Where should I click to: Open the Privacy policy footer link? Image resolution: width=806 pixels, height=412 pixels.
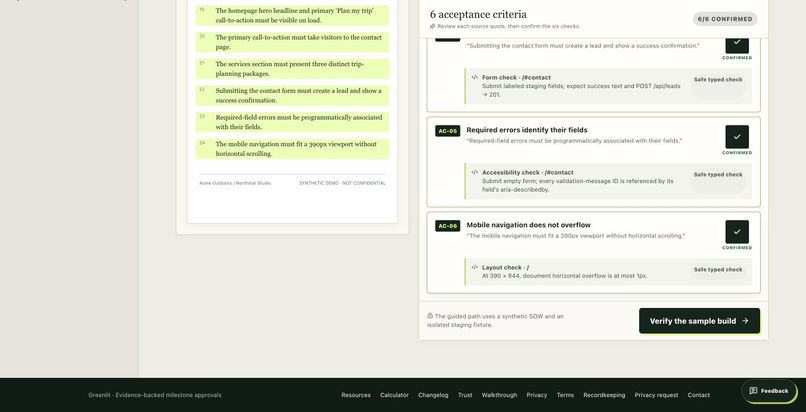537,395
